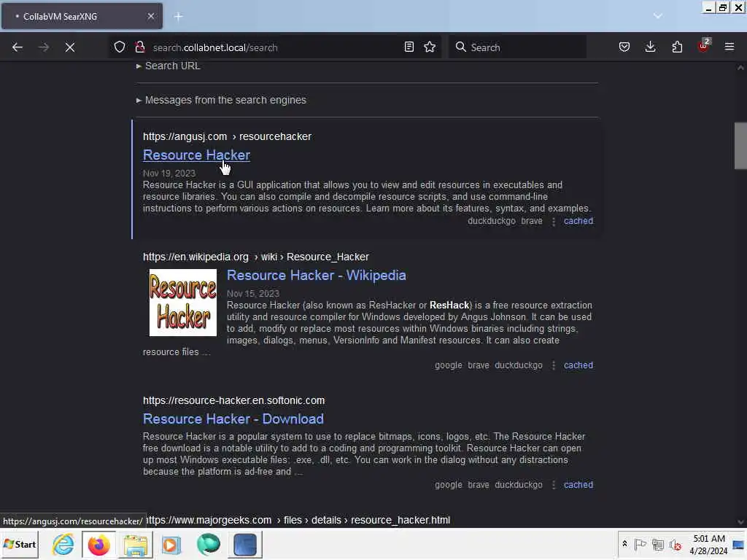This screenshot has width=747, height=560.
Task: Click the Firefox Search box
Action: pyautogui.click(x=517, y=47)
